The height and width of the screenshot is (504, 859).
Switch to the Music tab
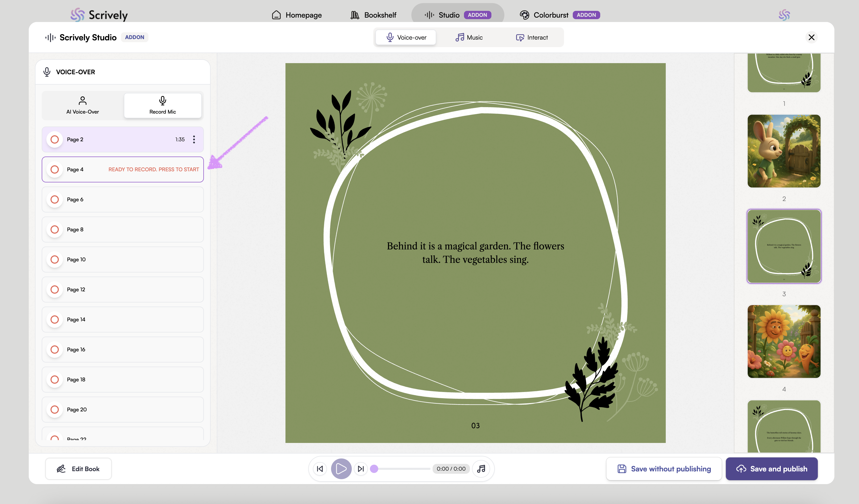click(469, 38)
